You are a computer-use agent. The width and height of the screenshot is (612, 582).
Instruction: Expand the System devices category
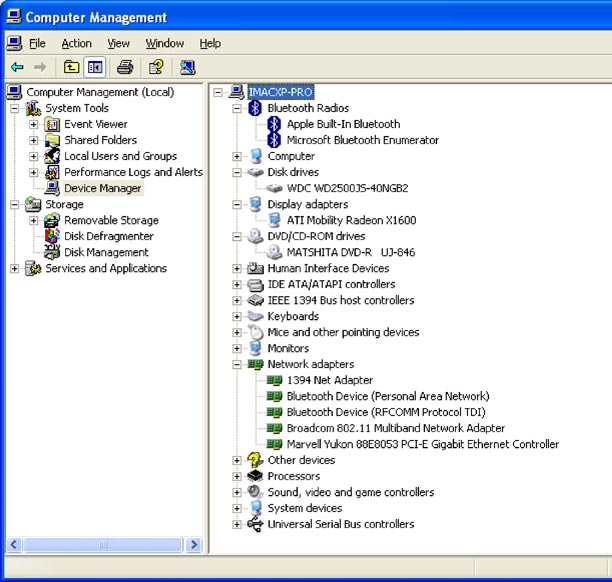(237, 509)
